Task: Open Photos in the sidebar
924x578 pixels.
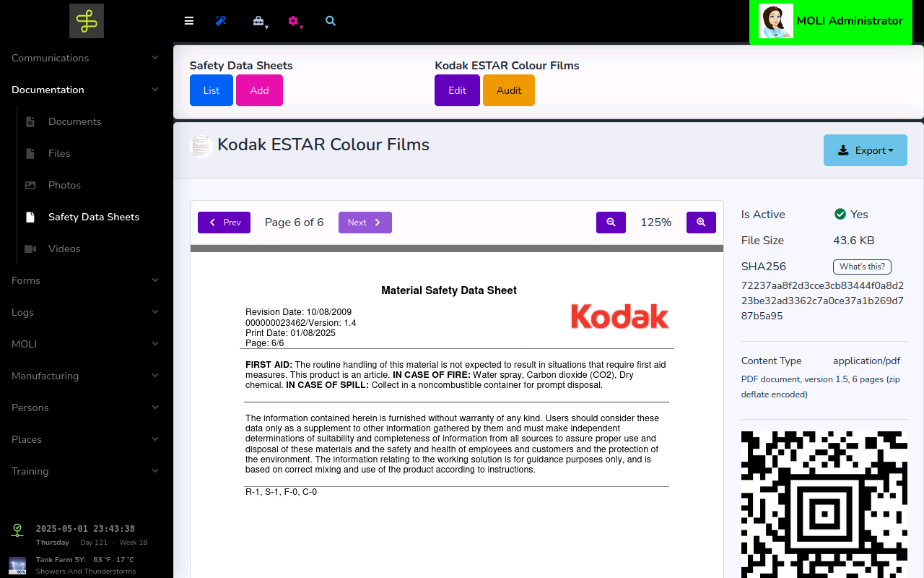Action: [x=64, y=185]
